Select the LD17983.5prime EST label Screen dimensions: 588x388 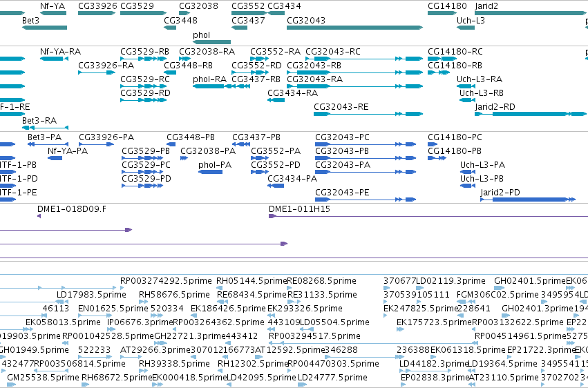tap(91, 295)
